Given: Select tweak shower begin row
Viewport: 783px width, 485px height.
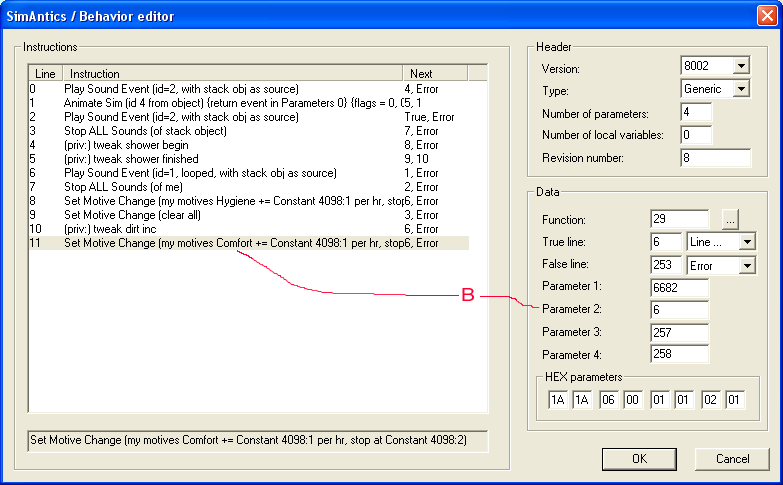Looking at the screenshot, I should [249, 145].
